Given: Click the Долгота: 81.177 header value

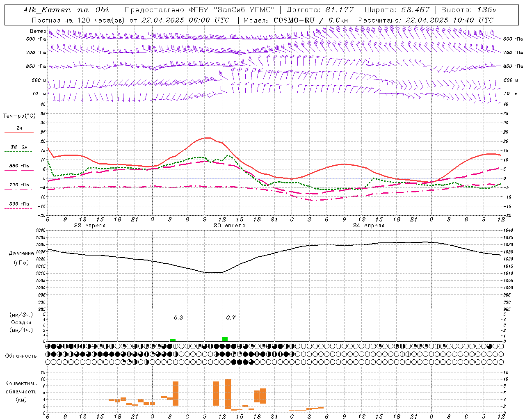Looking at the screenshot, I should (320, 10).
